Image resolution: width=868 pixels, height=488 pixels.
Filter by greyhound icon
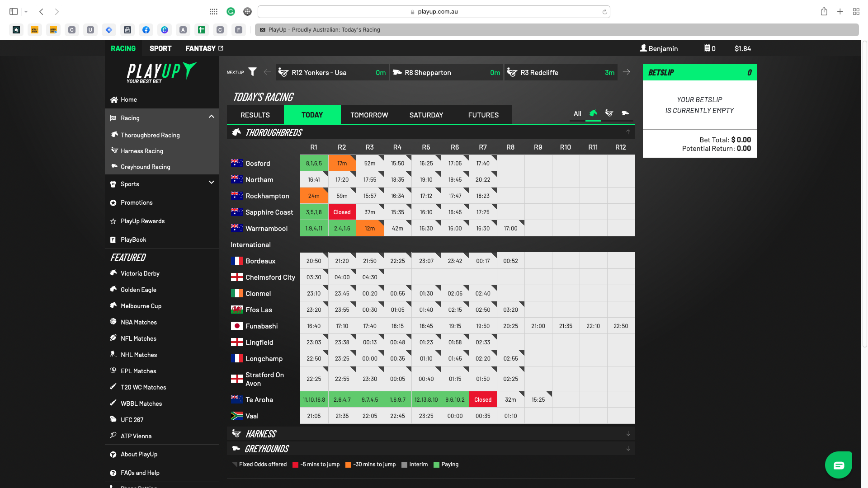pos(625,113)
